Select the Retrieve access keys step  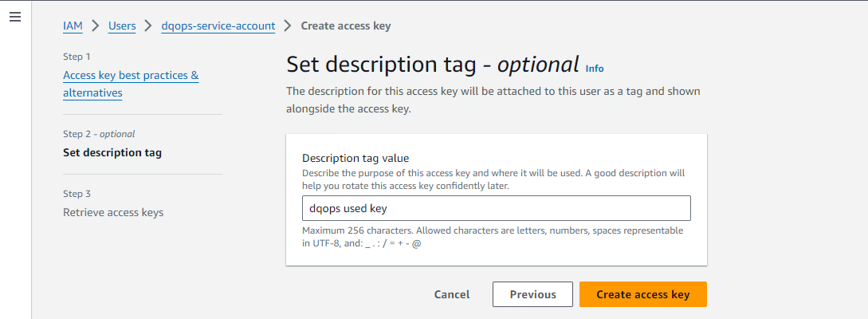click(x=113, y=213)
